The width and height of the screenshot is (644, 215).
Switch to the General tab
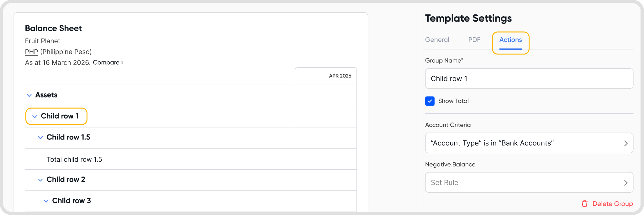[x=437, y=40]
